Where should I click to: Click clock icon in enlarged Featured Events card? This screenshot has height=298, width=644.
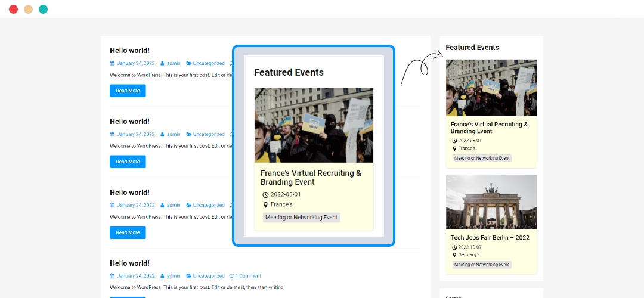click(x=266, y=194)
